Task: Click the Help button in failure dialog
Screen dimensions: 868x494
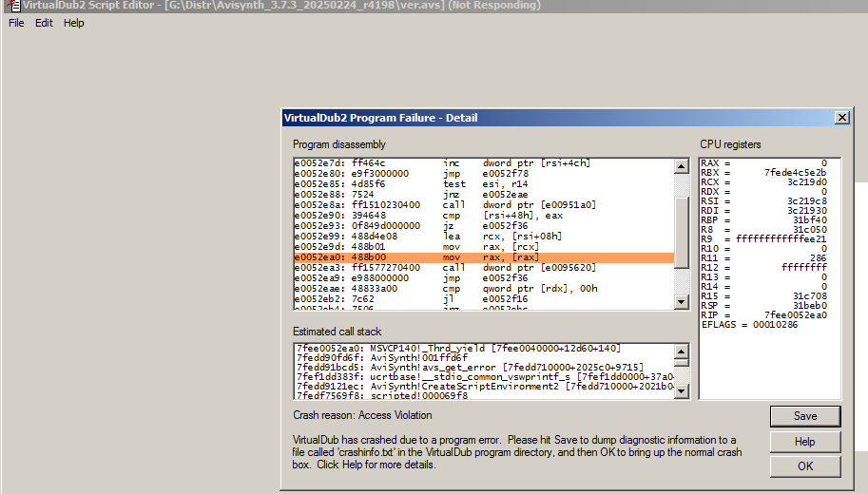Action: (805, 442)
